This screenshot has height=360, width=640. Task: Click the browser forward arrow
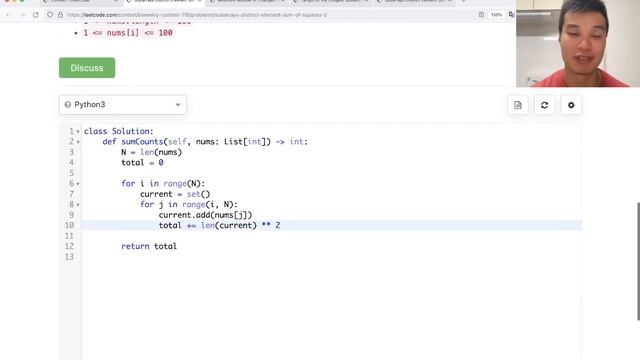22,15
